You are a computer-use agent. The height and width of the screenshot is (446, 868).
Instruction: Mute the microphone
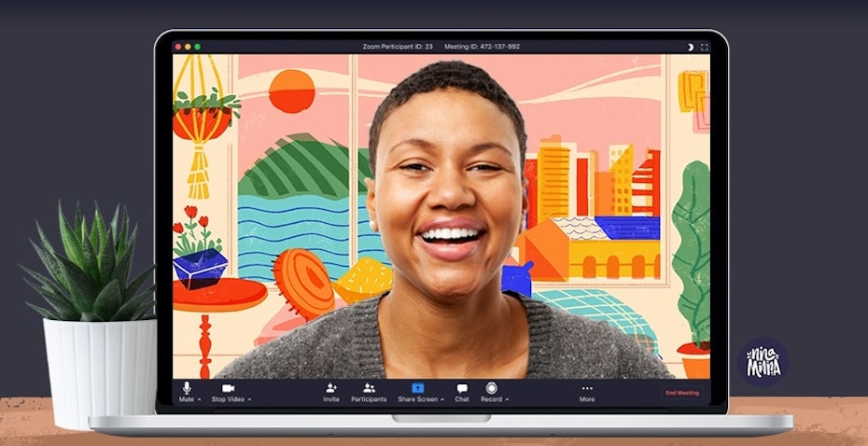(187, 388)
